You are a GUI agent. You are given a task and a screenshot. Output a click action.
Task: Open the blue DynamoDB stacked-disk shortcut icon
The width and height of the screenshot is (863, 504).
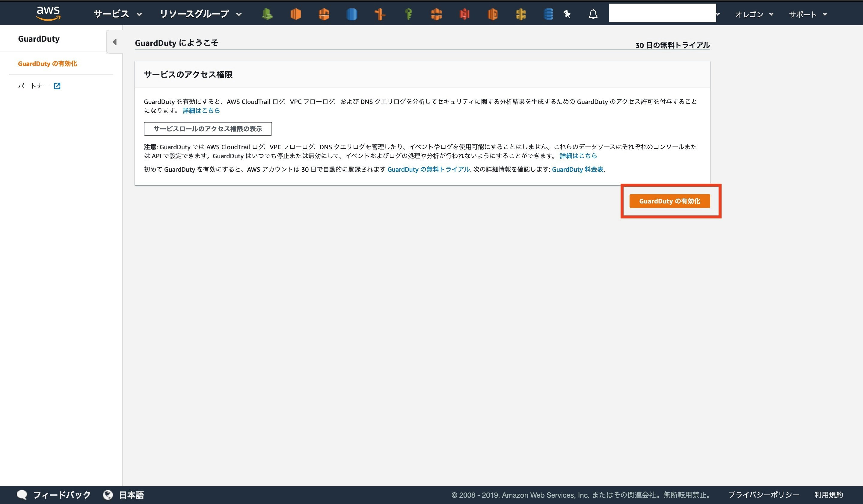click(x=548, y=14)
